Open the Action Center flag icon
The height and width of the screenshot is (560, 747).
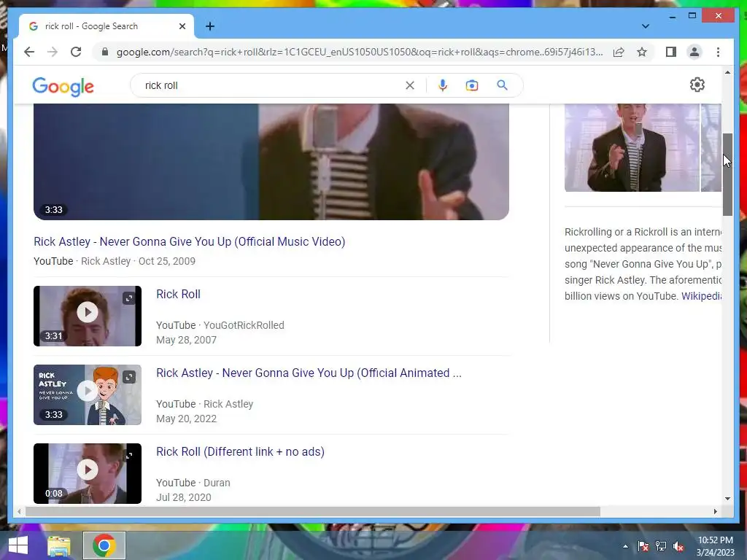[x=643, y=546]
